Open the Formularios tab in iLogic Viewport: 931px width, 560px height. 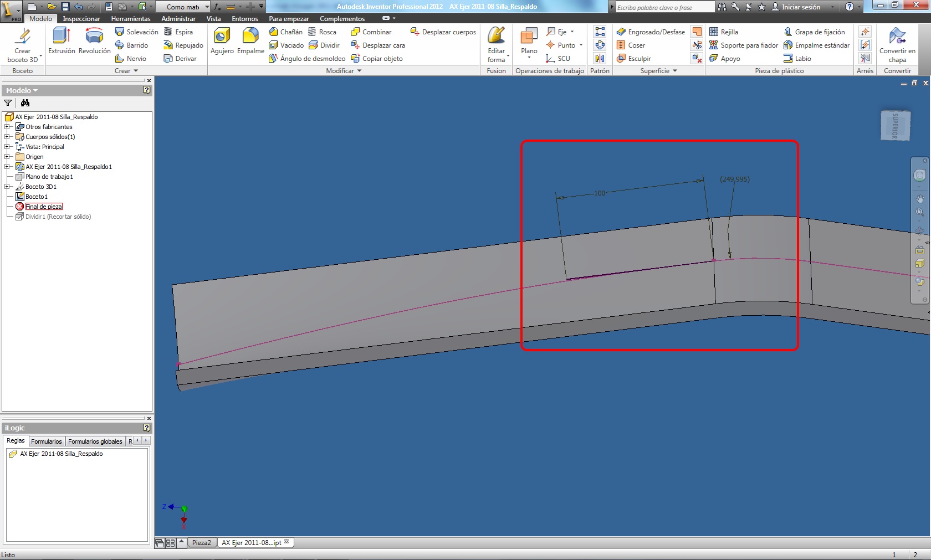click(x=47, y=441)
